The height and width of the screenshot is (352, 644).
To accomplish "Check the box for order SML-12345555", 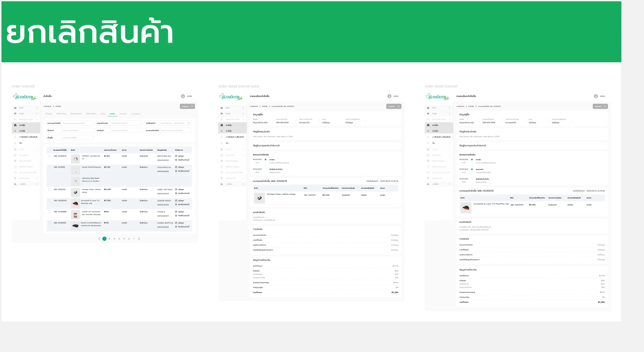I will [x=49, y=223].
